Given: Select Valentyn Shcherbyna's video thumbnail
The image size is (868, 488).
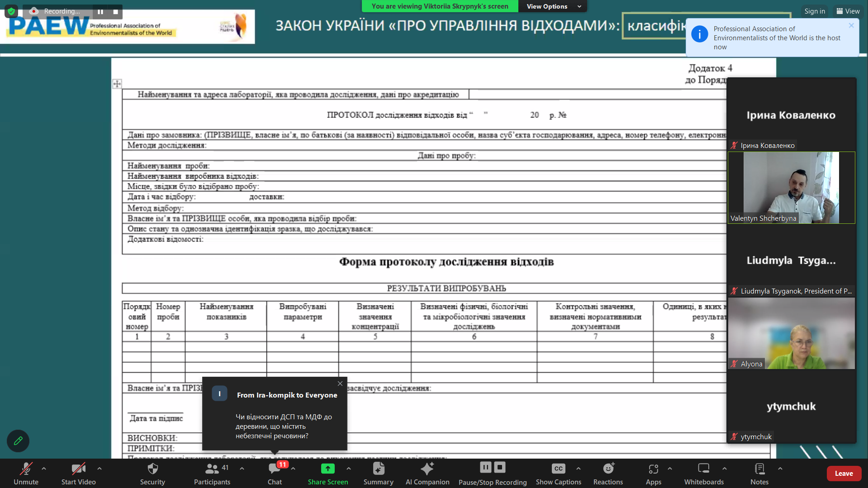Looking at the screenshot, I should tap(791, 188).
